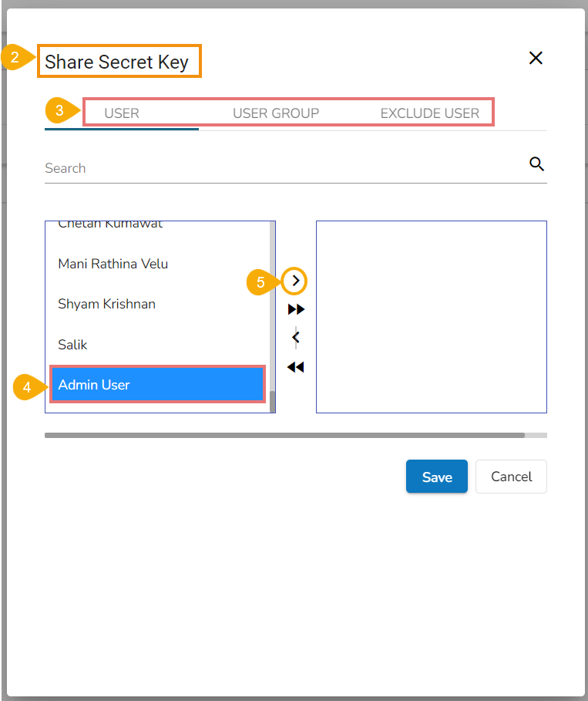588x701 pixels.
Task: Click the Save button
Action: 436,477
